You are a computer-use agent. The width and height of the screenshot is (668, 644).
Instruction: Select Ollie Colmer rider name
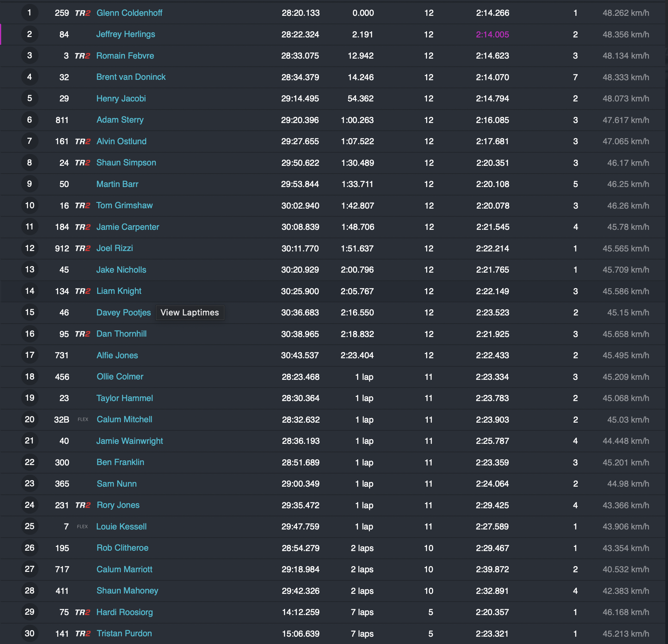pos(120,377)
